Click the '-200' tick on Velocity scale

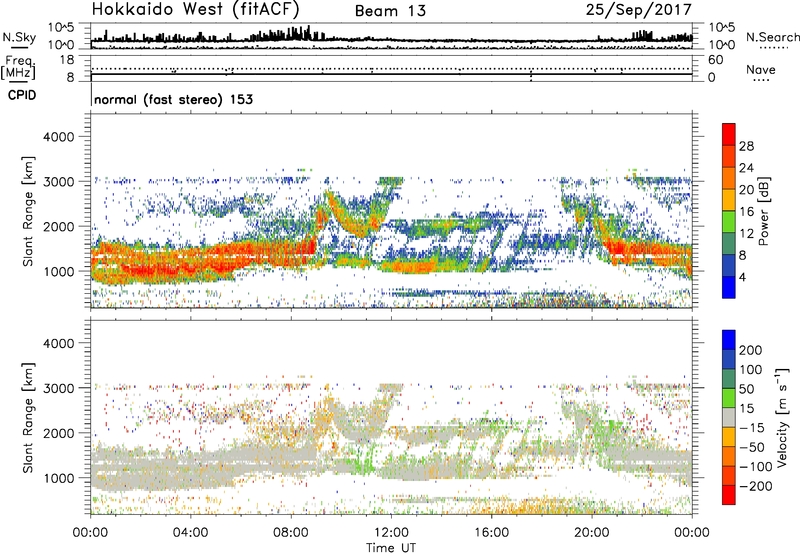(x=756, y=486)
